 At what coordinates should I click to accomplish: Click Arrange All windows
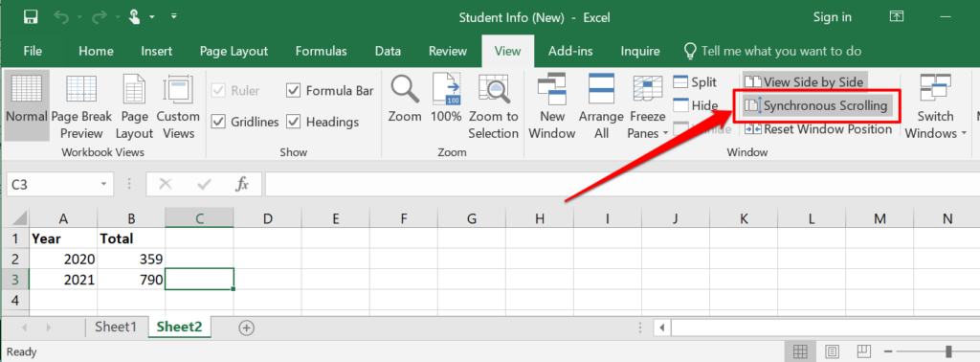601,106
